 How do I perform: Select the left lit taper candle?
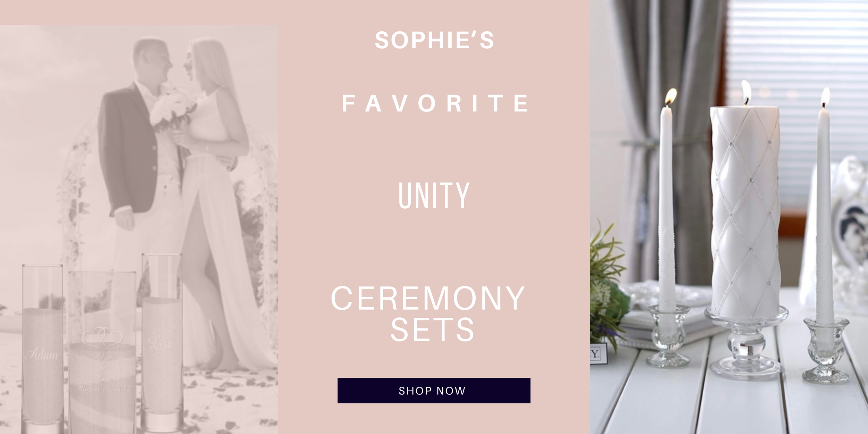666,208
